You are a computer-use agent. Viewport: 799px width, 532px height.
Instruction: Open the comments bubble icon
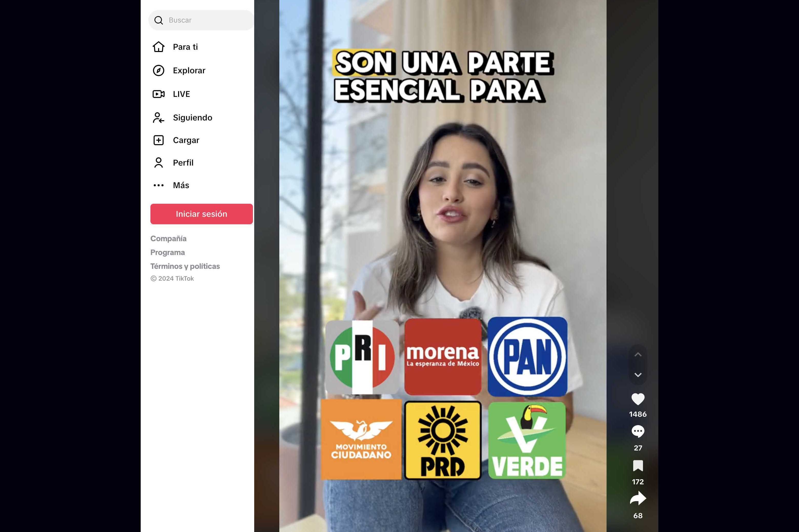[x=638, y=432]
